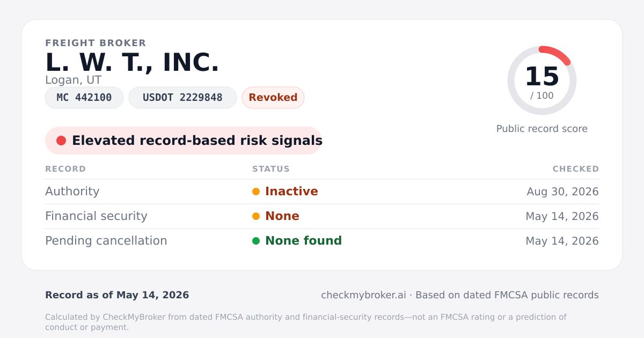
Task: Click the CHECKED column header
Action: (576, 169)
